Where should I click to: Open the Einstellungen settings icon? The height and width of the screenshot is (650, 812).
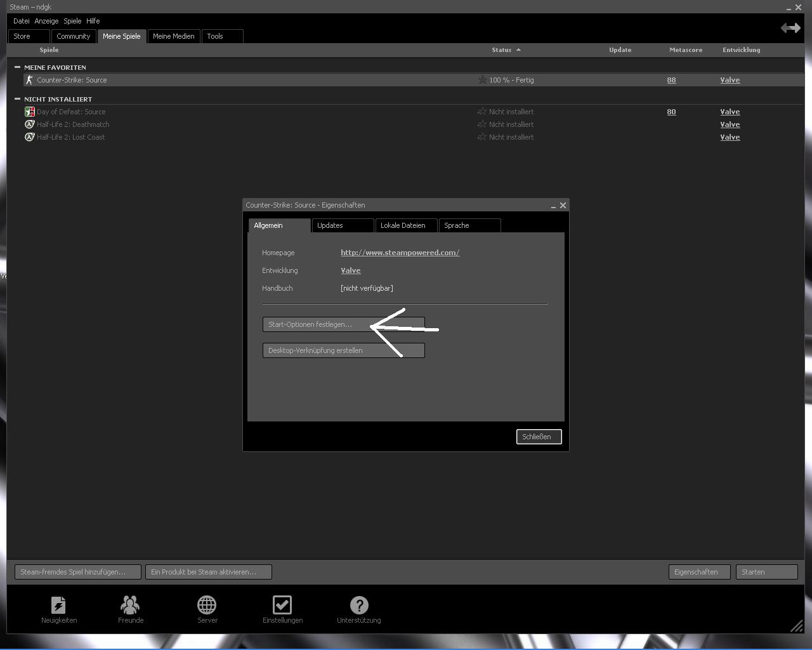click(x=282, y=606)
